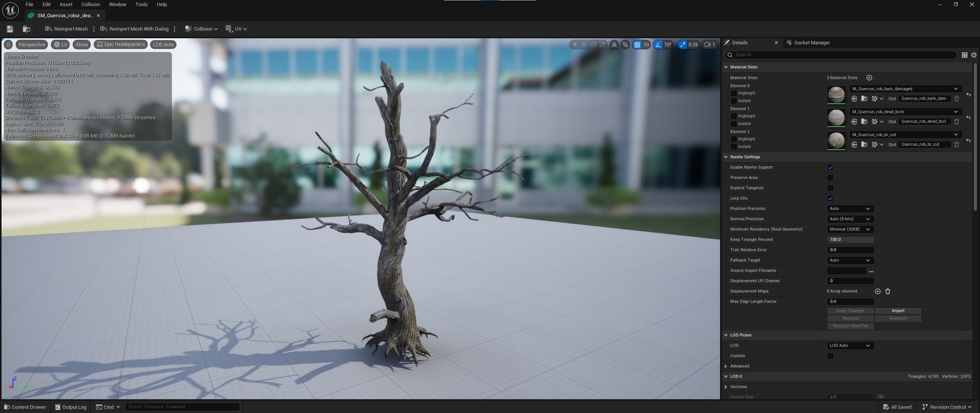Enable Custom LOD checkbox

(830, 356)
